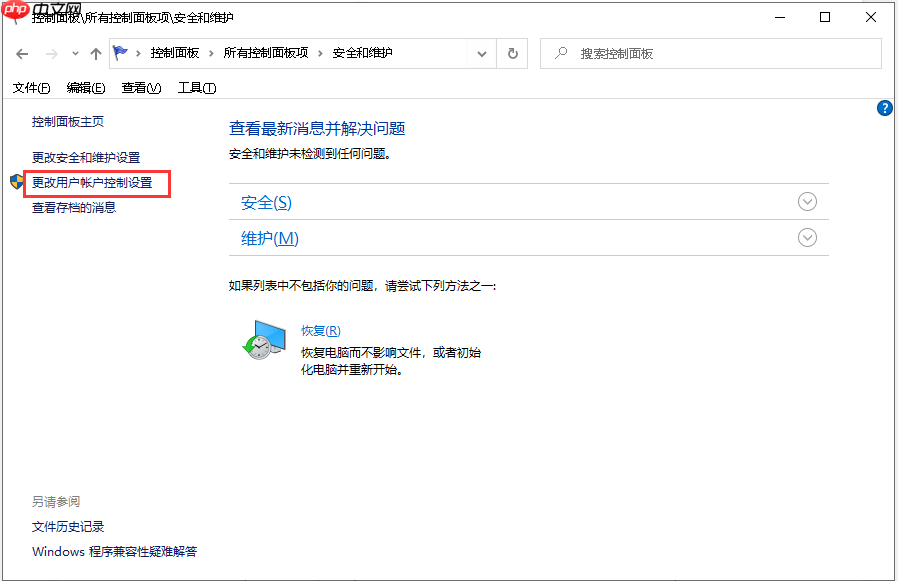Open the 文件(F) menu
898x581 pixels.
point(31,87)
